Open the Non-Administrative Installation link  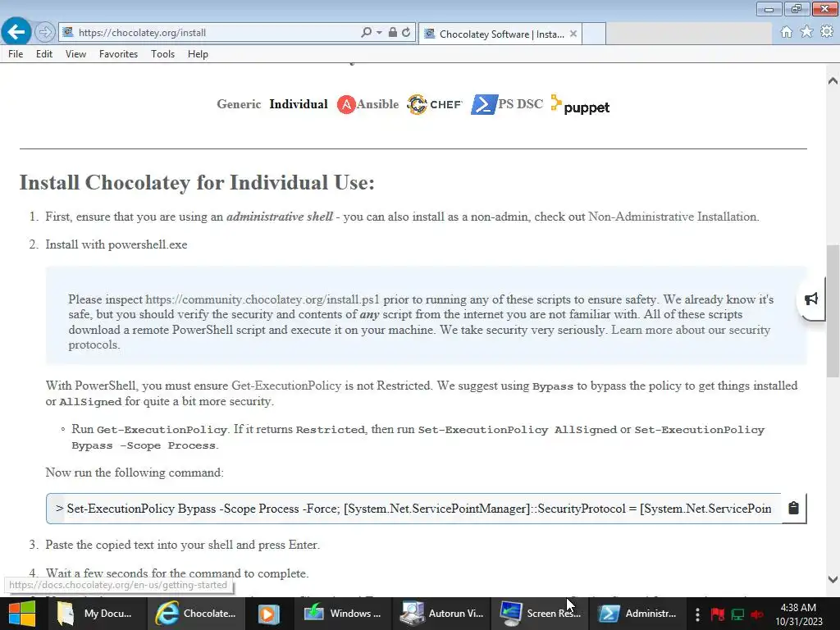tap(673, 217)
